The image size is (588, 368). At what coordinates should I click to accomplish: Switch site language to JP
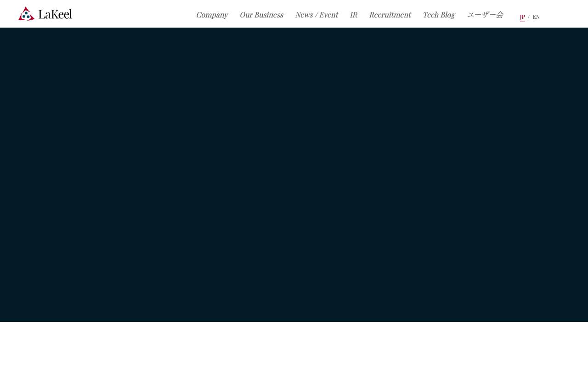point(522,17)
